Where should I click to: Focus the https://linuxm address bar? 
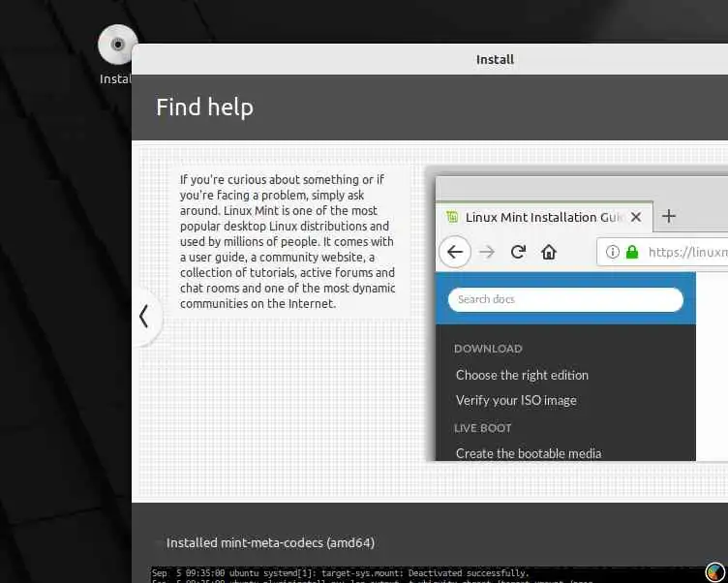(x=662, y=252)
